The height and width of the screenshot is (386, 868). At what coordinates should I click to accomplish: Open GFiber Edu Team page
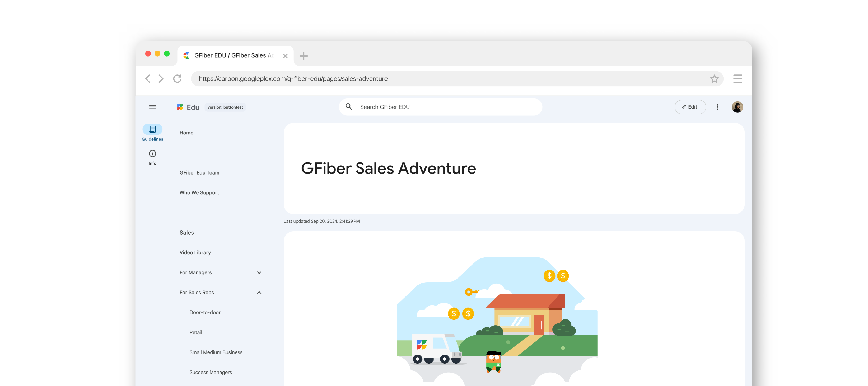(x=199, y=172)
